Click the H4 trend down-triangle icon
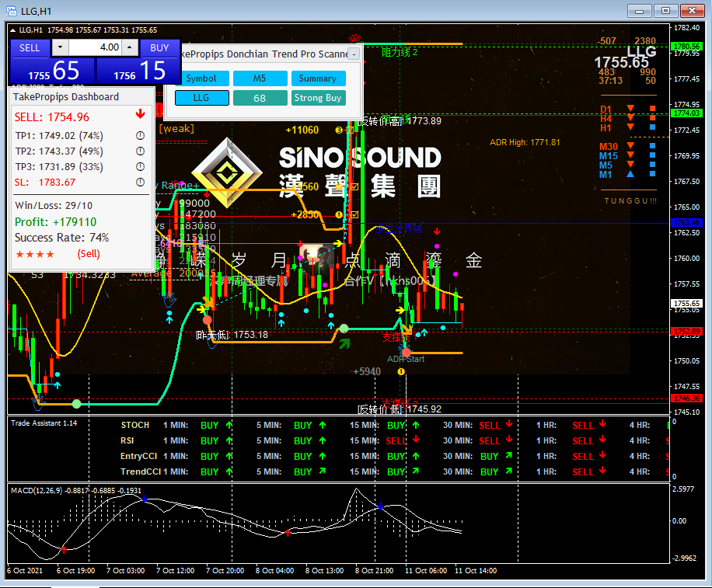The width and height of the screenshot is (712, 588). pyautogui.click(x=630, y=117)
